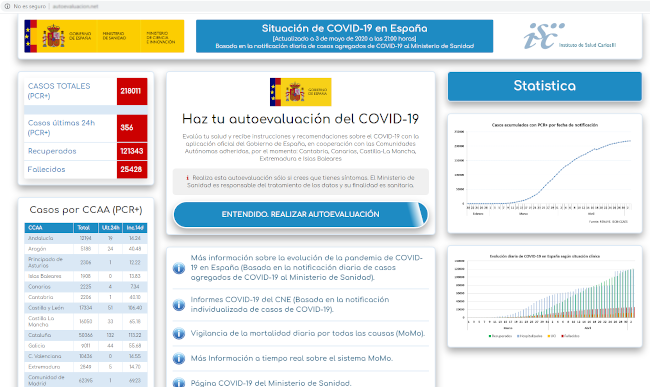
Task: Click the Comunidad de Madrid row
Action: pyautogui.click(x=86, y=380)
